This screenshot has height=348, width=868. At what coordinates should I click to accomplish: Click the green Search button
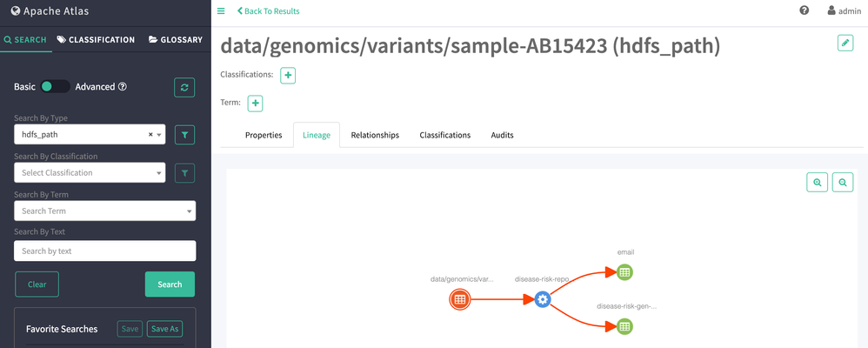pos(170,284)
